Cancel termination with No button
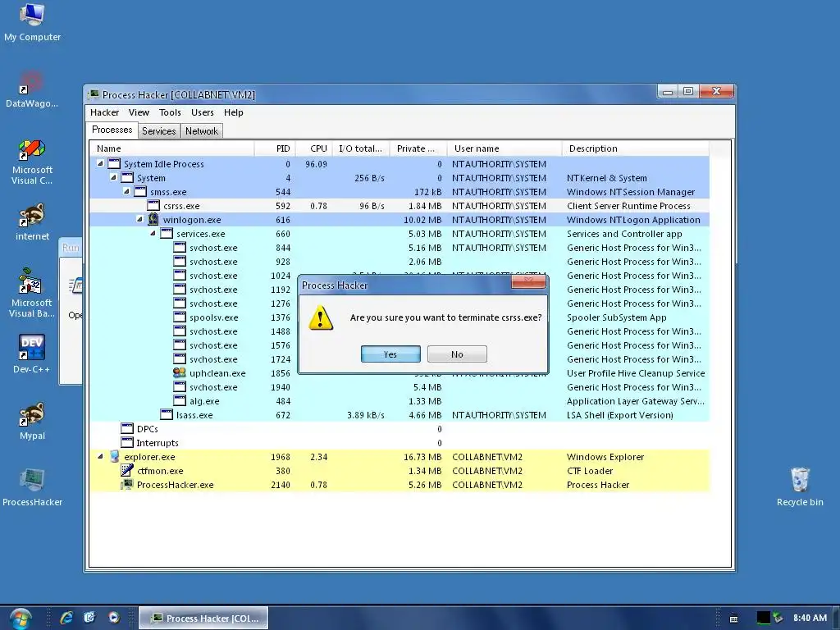840x630 pixels. [457, 354]
